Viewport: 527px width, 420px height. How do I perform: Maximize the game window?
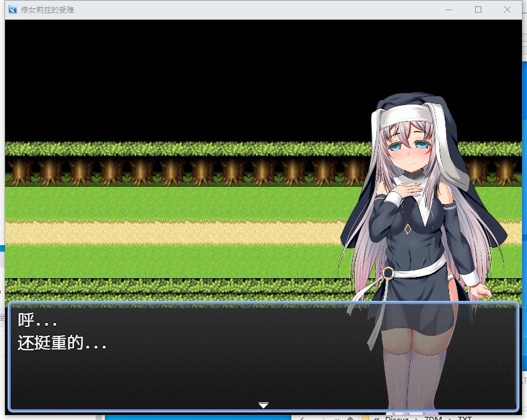coord(478,10)
